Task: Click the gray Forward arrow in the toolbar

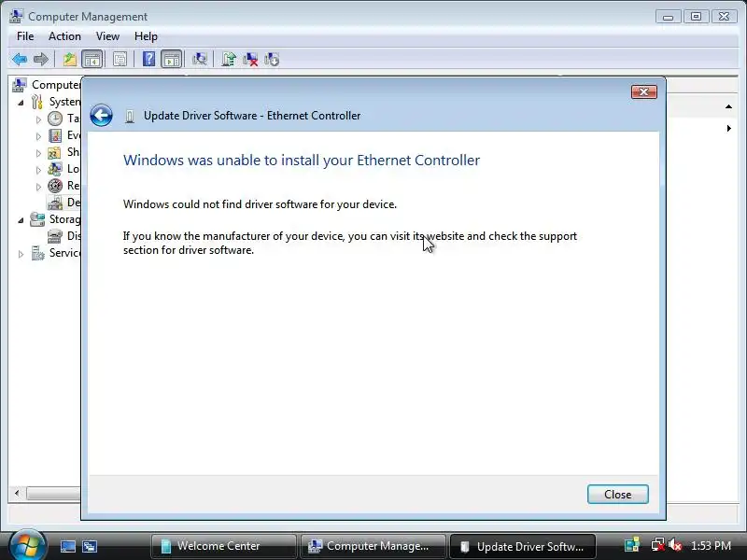Action: click(x=41, y=60)
